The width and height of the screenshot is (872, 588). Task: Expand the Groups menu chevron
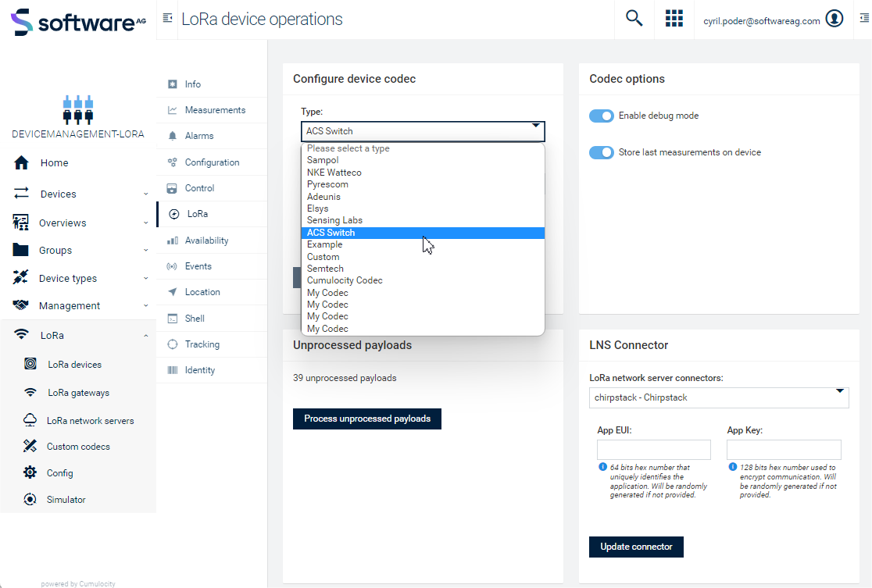(x=145, y=250)
